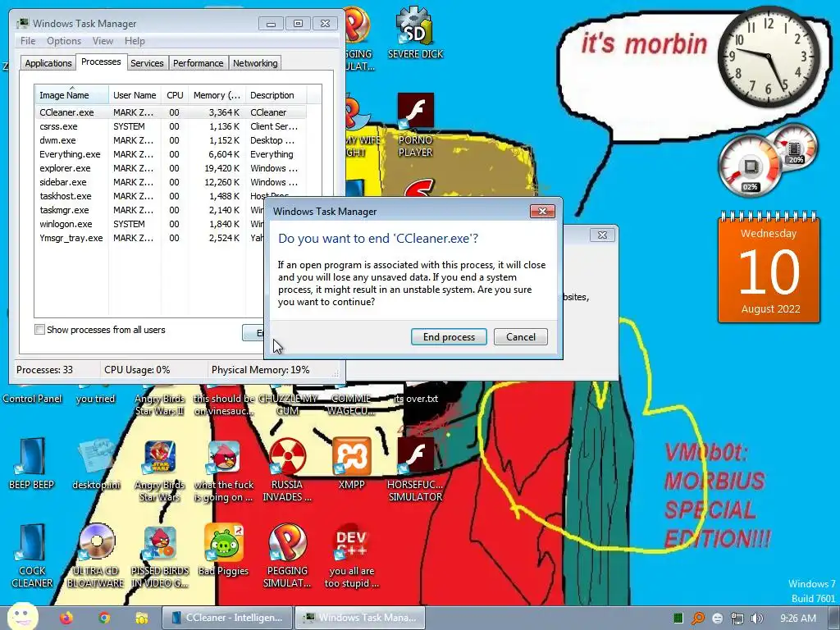Viewport: 840px width, 630px height.
Task: Click the analog clock gadget
Action: 768,57
